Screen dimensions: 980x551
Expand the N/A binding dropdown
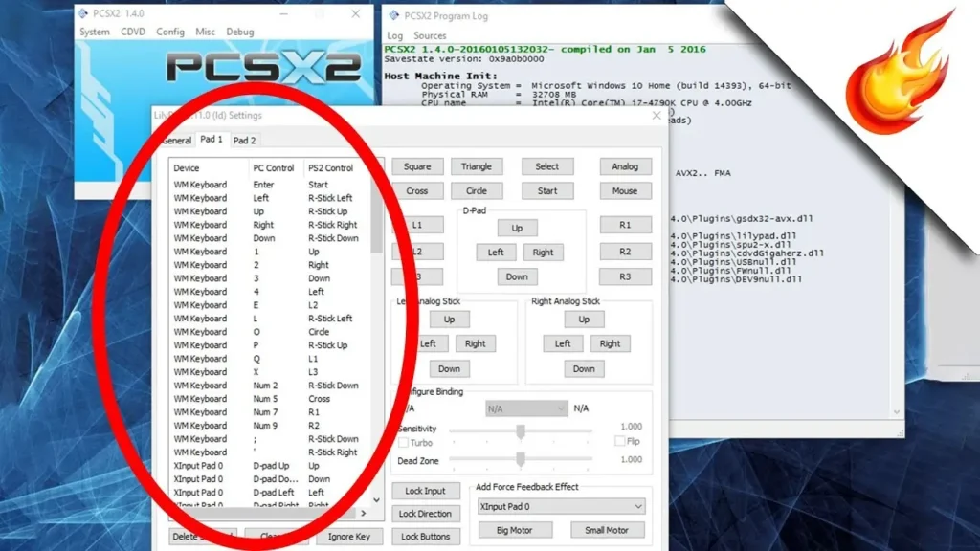pyautogui.click(x=526, y=408)
